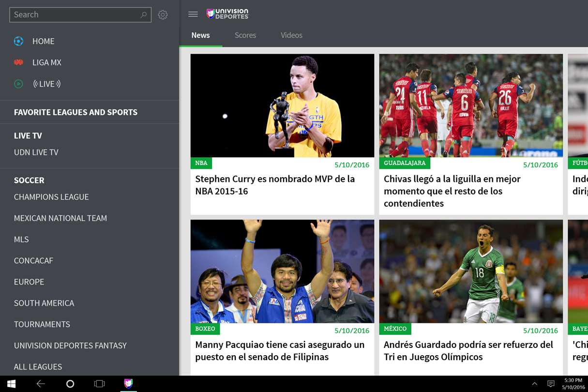The height and width of the screenshot is (392, 588).
Task: Open Cortana circle in taskbar
Action: [70, 384]
